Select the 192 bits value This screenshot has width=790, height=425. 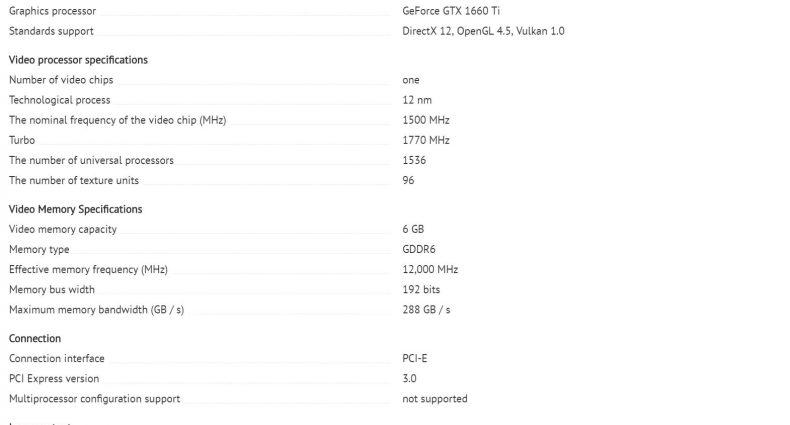pos(421,290)
